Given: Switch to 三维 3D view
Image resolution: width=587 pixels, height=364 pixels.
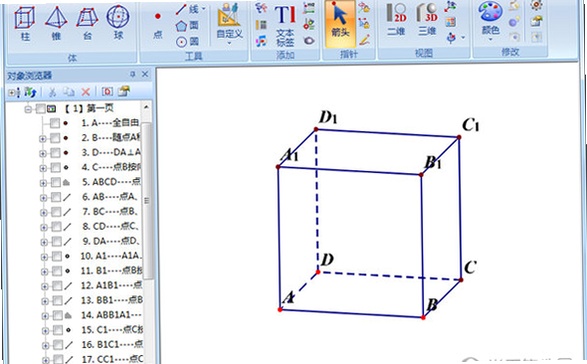Looking at the screenshot, I should (427, 19).
